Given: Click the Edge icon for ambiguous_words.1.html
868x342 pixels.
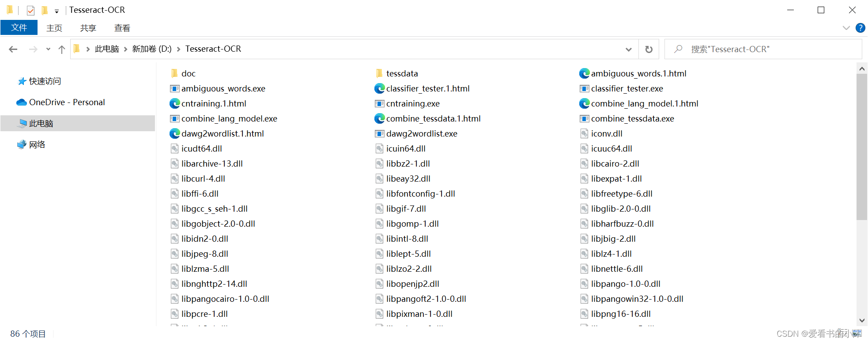Looking at the screenshot, I should 584,73.
